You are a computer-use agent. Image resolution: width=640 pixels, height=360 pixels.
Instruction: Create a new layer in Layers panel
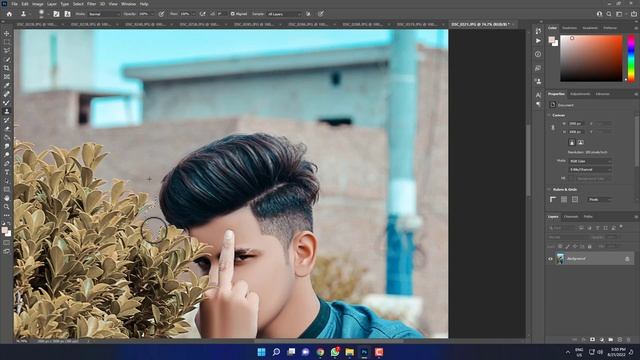(x=620, y=340)
